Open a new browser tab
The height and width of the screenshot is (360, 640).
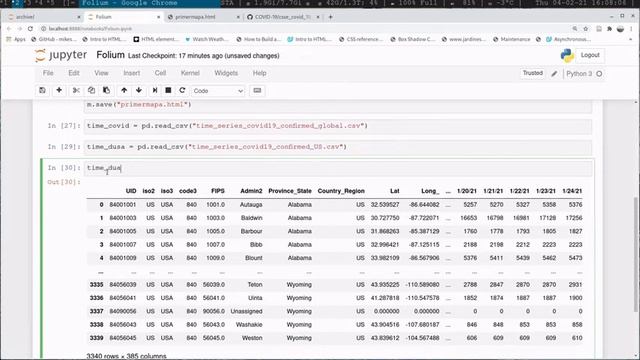(331, 17)
